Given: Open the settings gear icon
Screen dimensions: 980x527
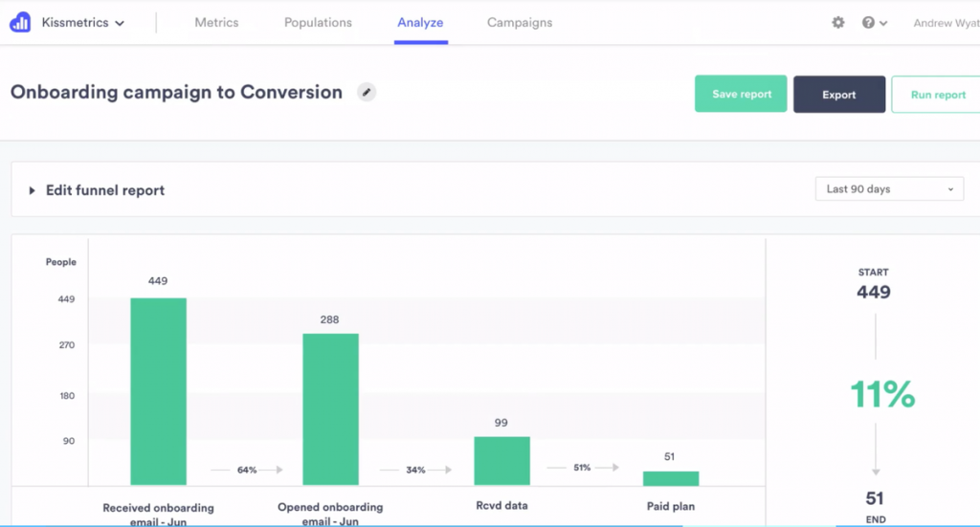Looking at the screenshot, I should point(838,23).
